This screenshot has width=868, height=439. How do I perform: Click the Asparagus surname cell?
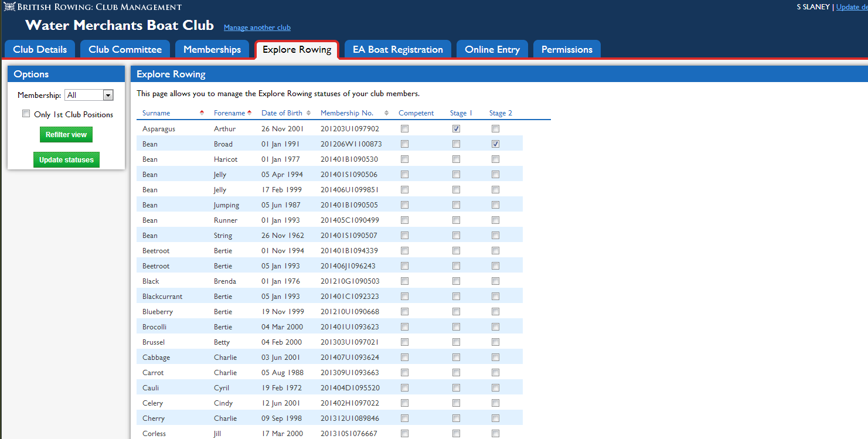point(159,129)
